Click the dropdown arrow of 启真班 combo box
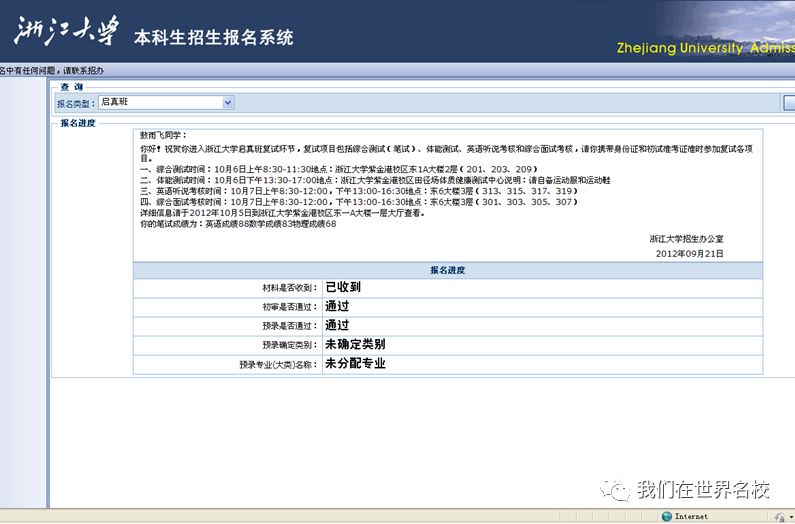Viewport: 795px width, 524px height. [228, 102]
